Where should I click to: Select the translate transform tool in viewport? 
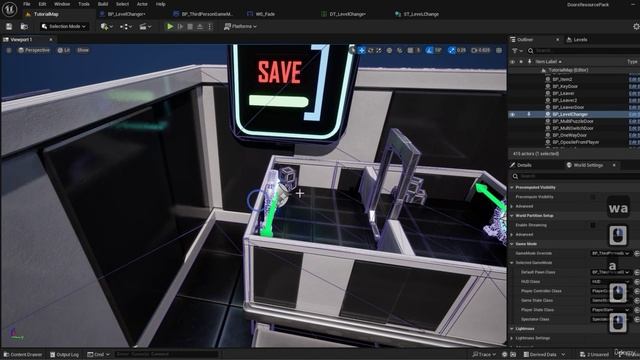[362, 50]
